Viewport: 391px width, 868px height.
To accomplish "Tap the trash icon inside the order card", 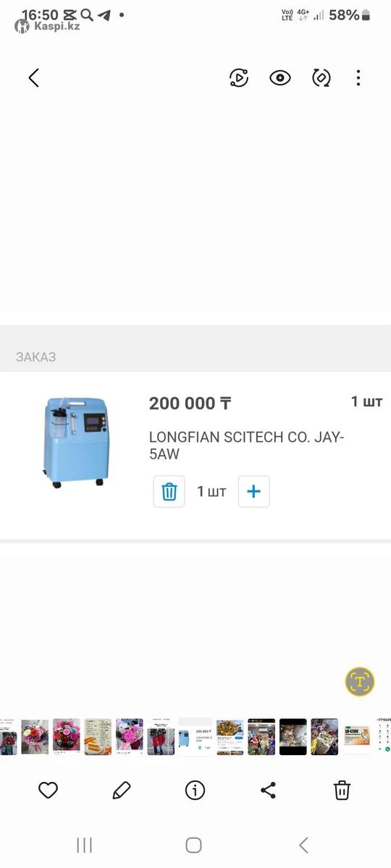I will (169, 492).
